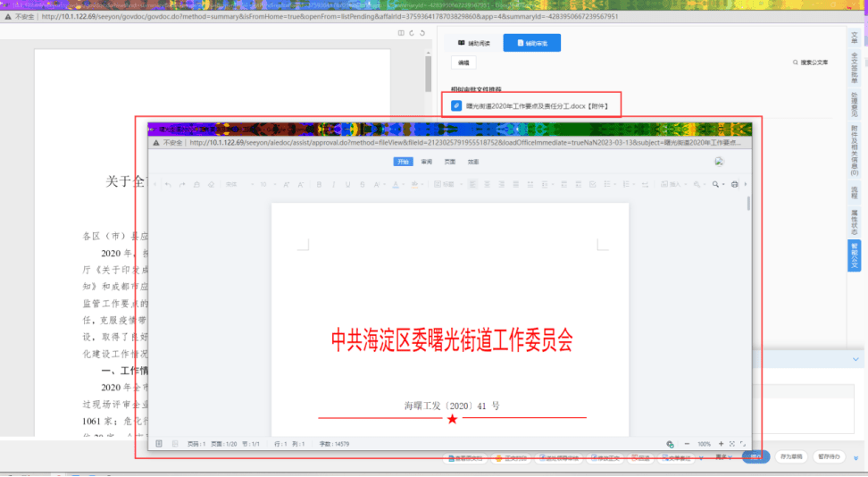Open the bullet list dropdown
The width and height of the screenshot is (868, 477).
[x=610, y=185]
